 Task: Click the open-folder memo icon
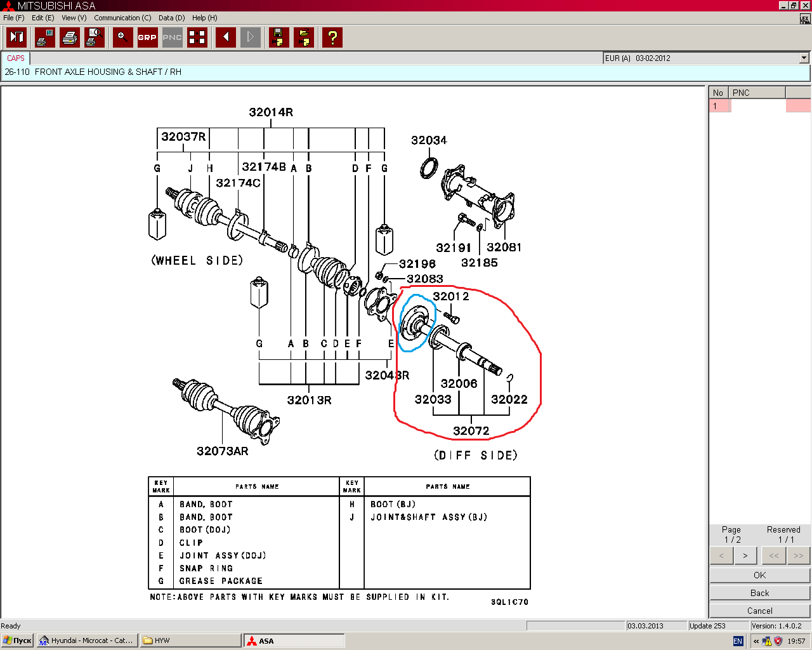click(304, 37)
